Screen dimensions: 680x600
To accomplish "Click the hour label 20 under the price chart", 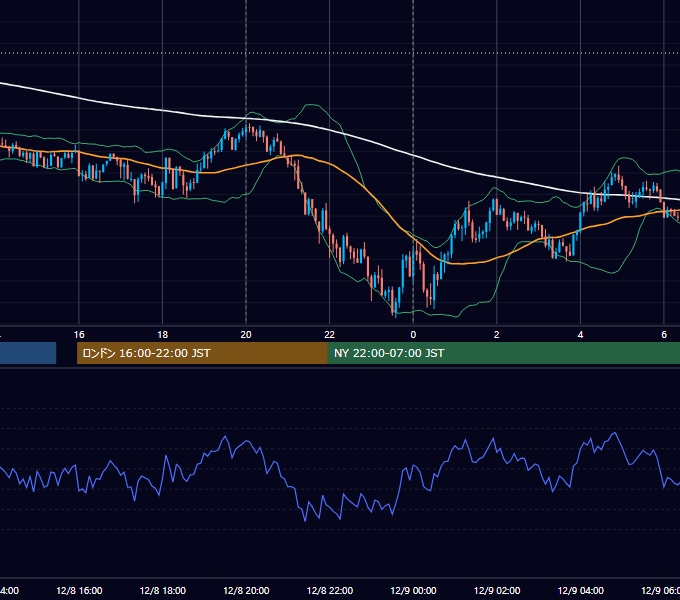I will (x=246, y=334).
